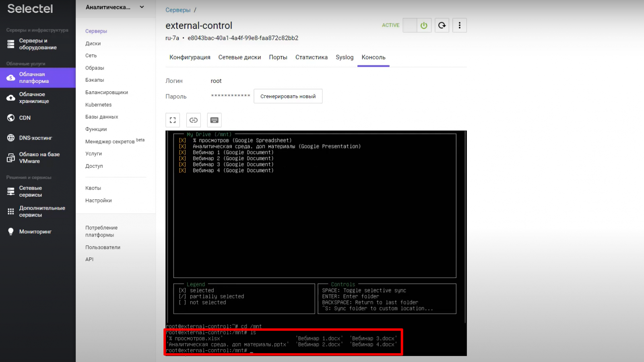This screenshot has width=644, height=362.
Task: Select the Облачная платформа cloud icon
Action: (11, 78)
